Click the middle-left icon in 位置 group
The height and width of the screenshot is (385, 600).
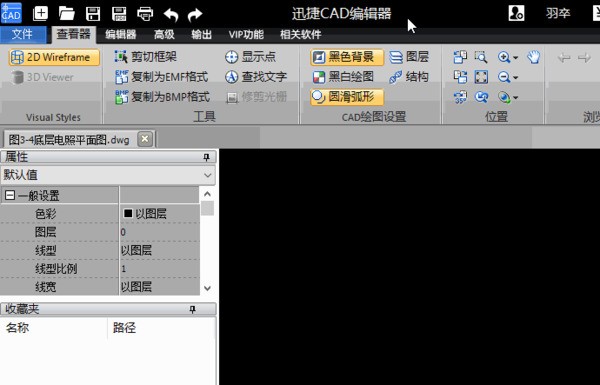click(x=460, y=77)
